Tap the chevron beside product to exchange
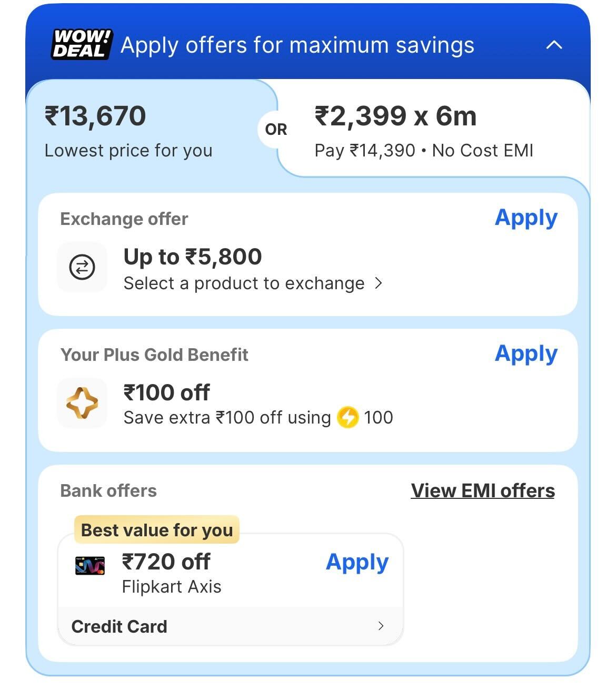Image resolution: width=616 pixels, height=698 pixels. pyautogui.click(x=379, y=283)
